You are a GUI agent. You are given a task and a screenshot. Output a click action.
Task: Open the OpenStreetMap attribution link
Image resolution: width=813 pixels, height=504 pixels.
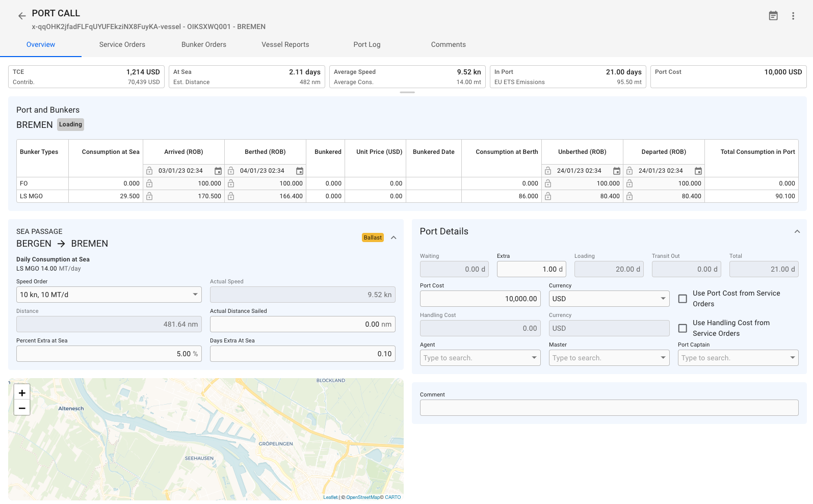click(x=363, y=497)
